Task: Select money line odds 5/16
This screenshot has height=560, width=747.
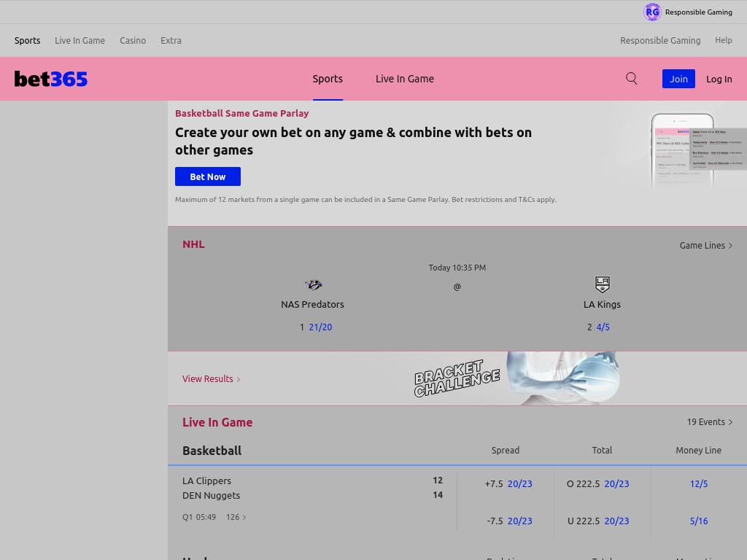Action: point(698,521)
